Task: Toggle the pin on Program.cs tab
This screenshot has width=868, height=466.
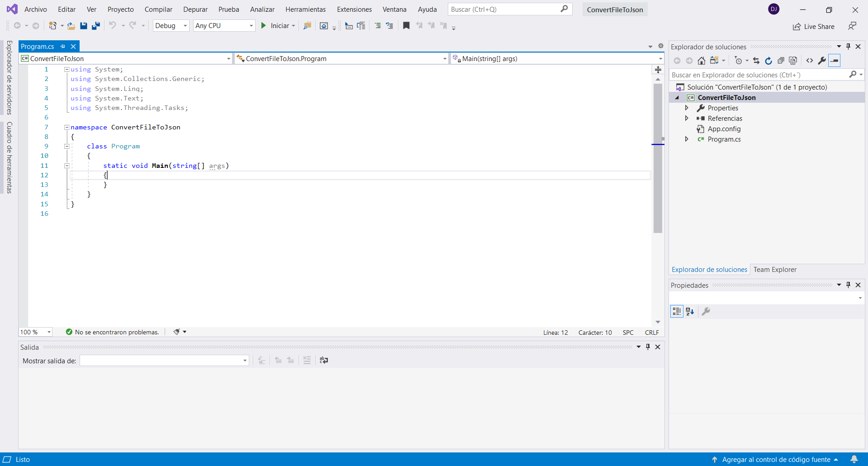Action: (63, 47)
